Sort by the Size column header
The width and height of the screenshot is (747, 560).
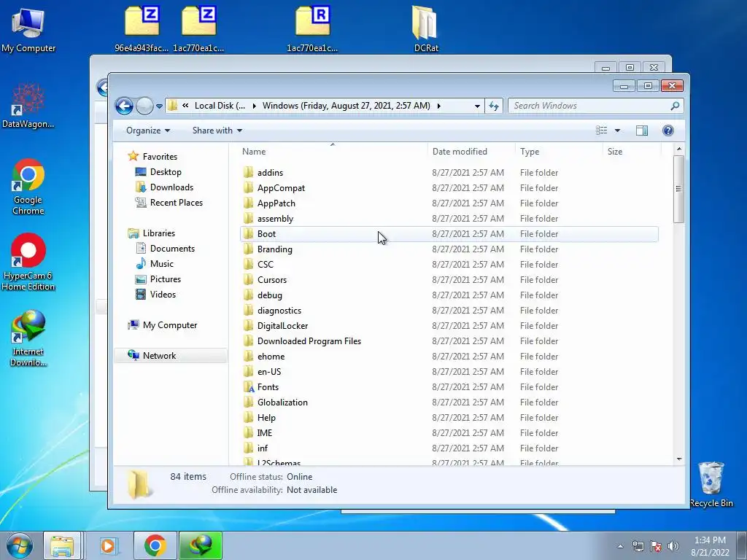(x=614, y=152)
